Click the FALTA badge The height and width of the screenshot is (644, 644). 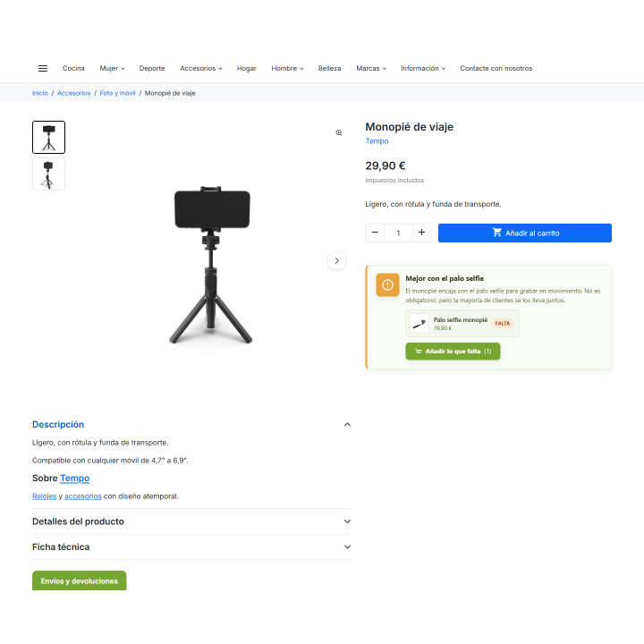[503, 323]
